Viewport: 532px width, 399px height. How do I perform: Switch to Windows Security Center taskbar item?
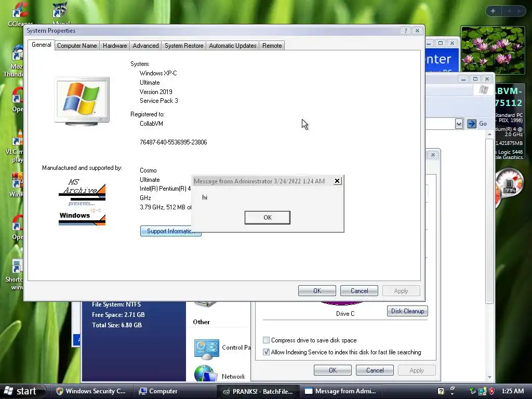(91, 391)
